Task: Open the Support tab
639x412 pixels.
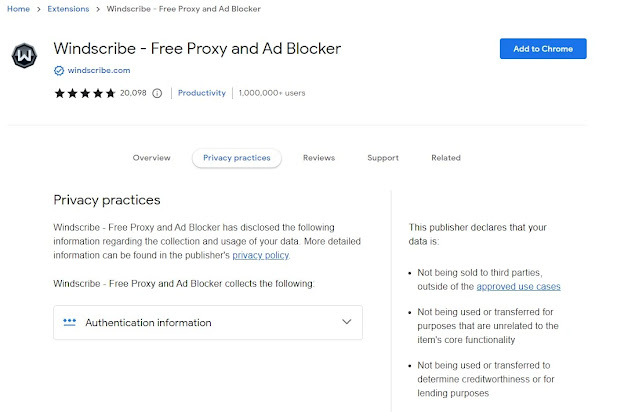Action: [382, 158]
